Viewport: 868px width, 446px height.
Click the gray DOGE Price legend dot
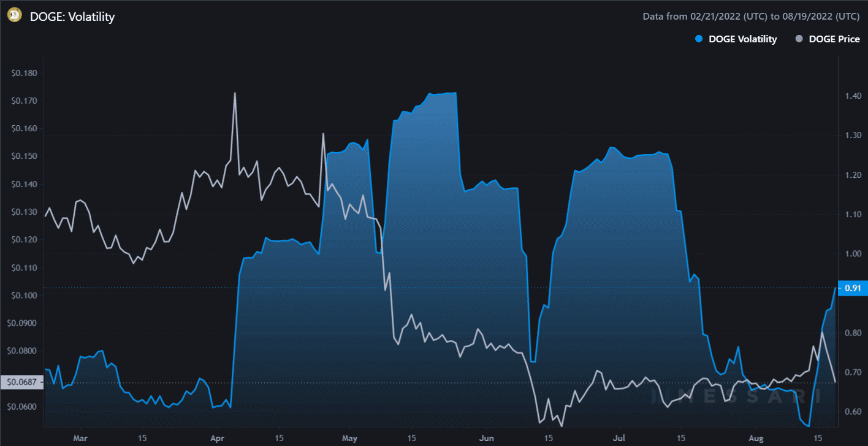coord(799,39)
